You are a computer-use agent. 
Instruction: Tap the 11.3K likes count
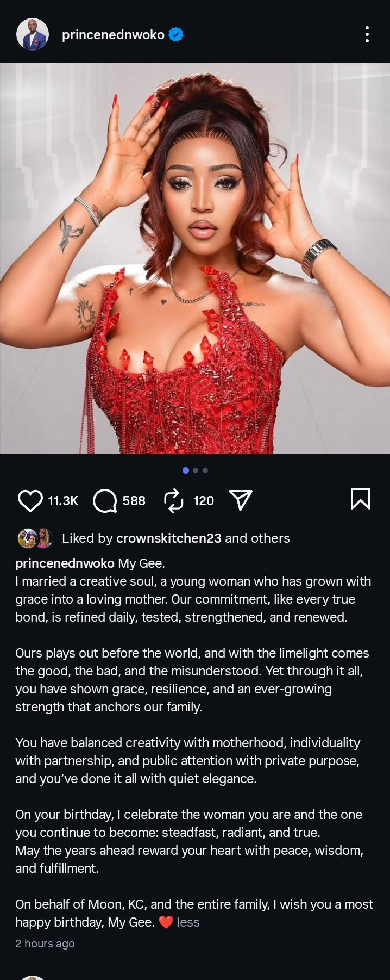tap(63, 501)
